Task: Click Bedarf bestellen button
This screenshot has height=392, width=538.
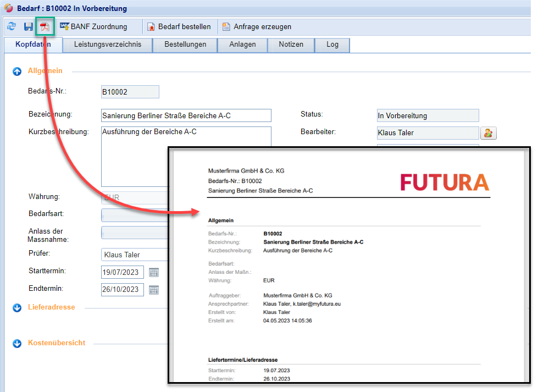Action: 179,26
